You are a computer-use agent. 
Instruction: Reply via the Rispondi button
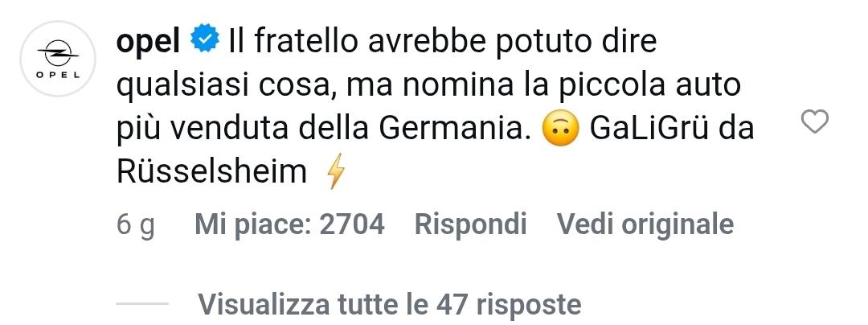470,224
